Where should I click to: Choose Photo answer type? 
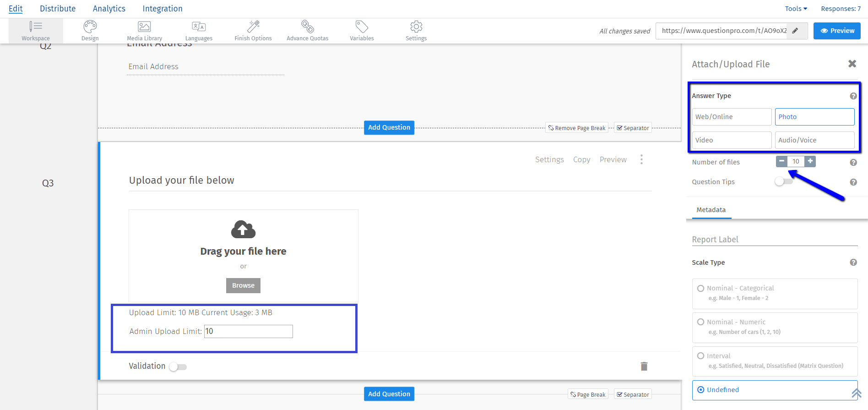814,117
